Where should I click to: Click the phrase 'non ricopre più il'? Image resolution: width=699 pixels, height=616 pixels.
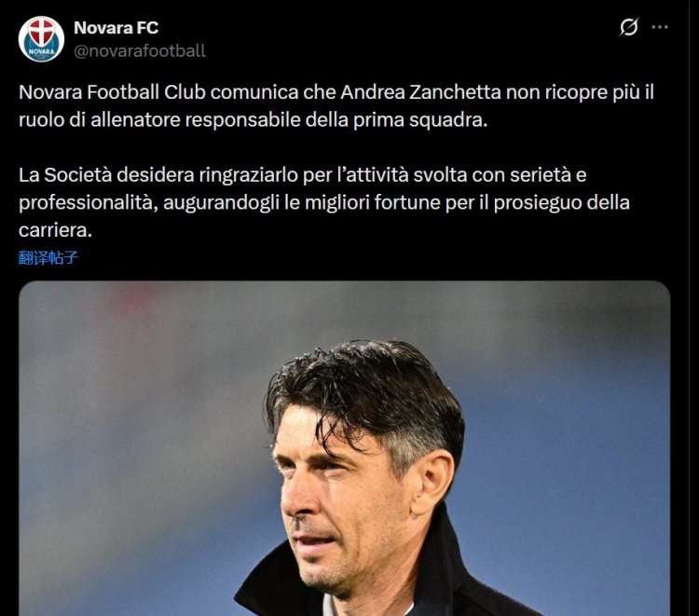coord(580,92)
